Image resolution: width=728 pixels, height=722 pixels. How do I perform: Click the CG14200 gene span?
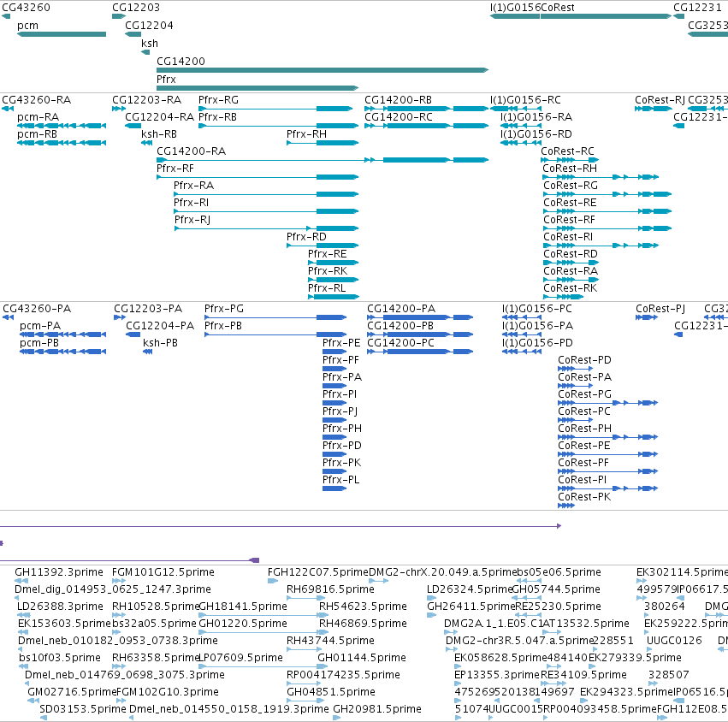pyautogui.click(x=323, y=70)
